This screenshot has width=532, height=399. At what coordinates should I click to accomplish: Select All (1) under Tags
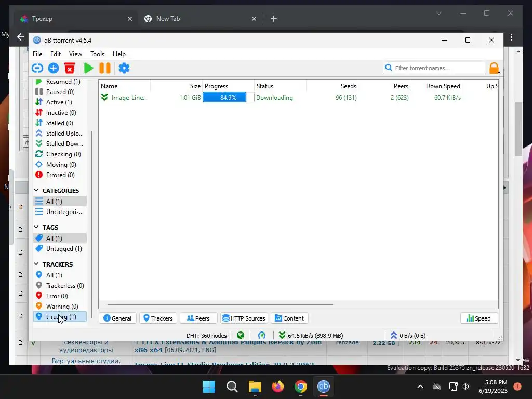tap(60, 238)
